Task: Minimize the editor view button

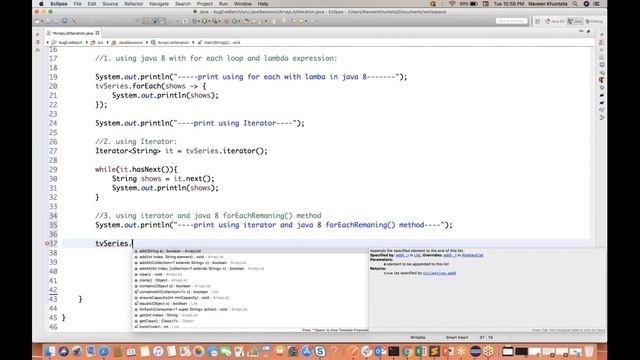Action: (x=581, y=31)
